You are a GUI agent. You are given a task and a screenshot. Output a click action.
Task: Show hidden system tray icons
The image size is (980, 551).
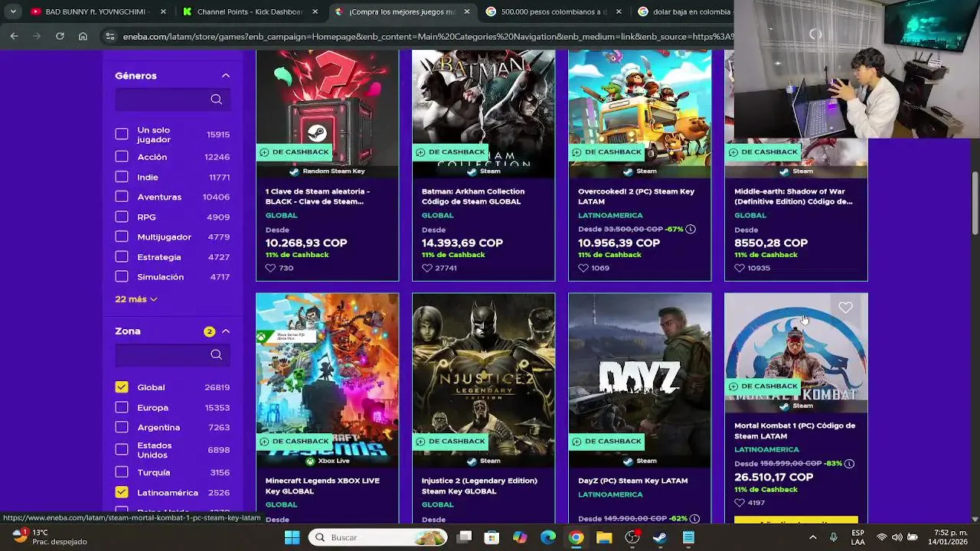click(x=812, y=537)
